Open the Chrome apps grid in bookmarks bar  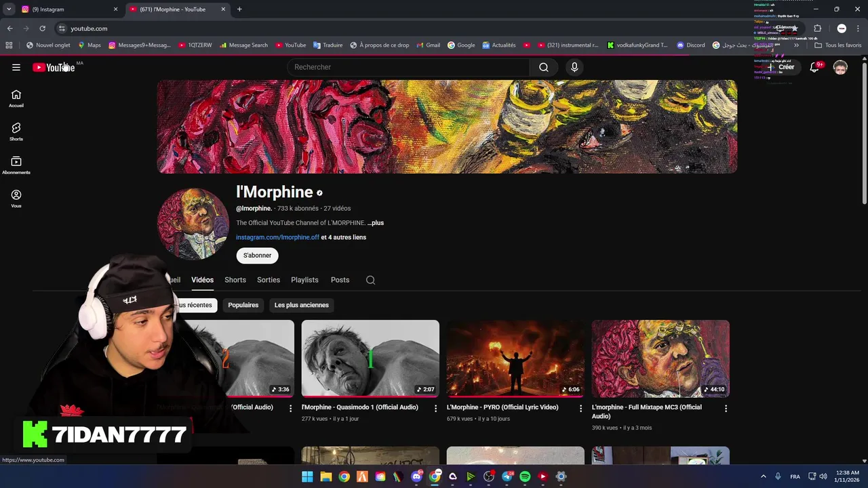[9, 45]
